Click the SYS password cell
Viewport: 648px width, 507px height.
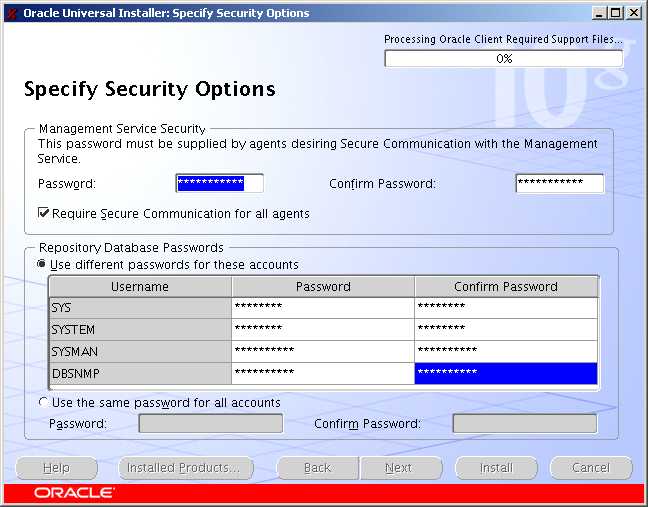pyautogui.click(x=322, y=308)
